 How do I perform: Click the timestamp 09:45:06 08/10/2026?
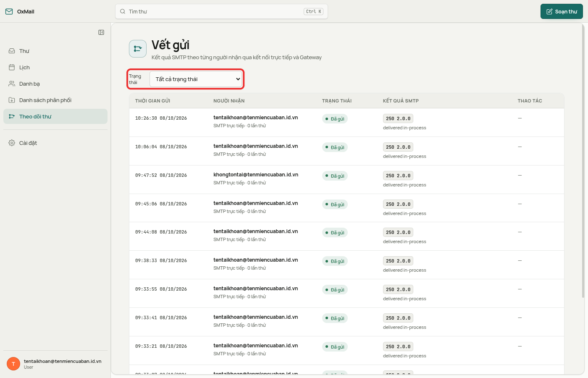(161, 204)
